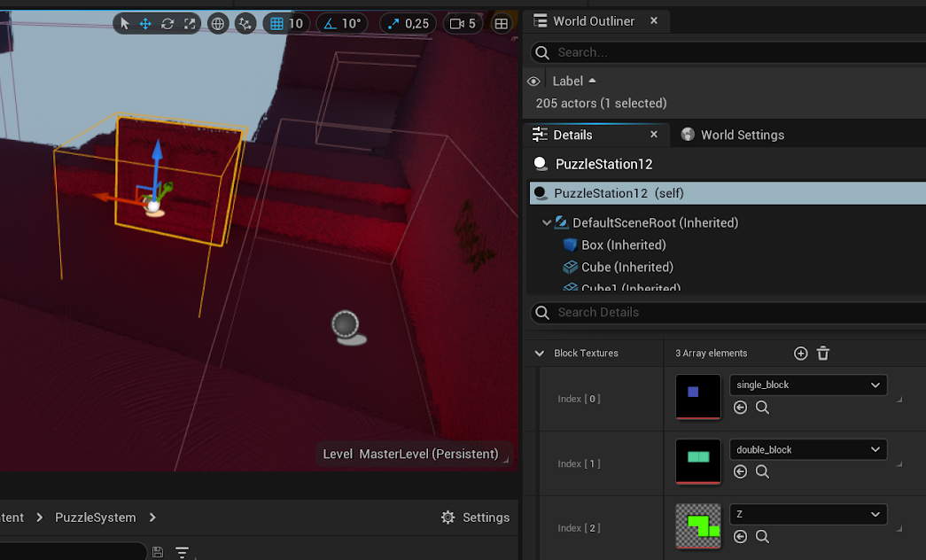
Task: Remove all Block Textures array elements with trash icon
Action: click(823, 354)
